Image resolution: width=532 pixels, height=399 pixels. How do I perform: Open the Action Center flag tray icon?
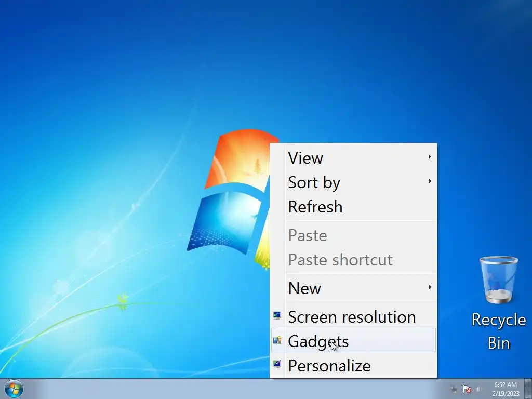[467, 389]
